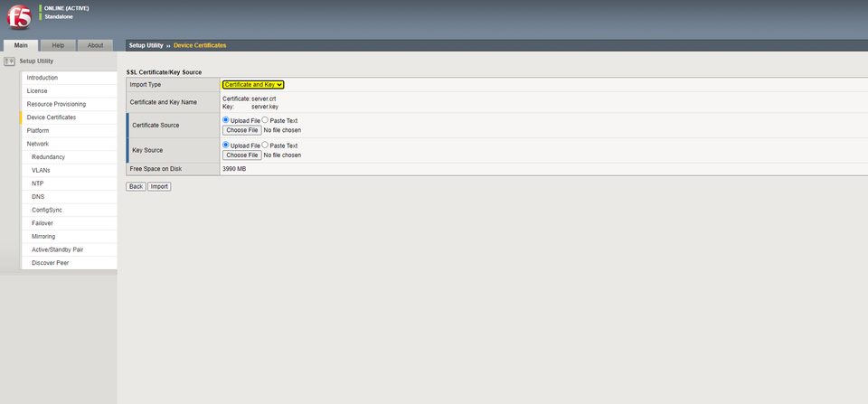
Task: Open Discover Peer in sidebar
Action: [x=50, y=263]
